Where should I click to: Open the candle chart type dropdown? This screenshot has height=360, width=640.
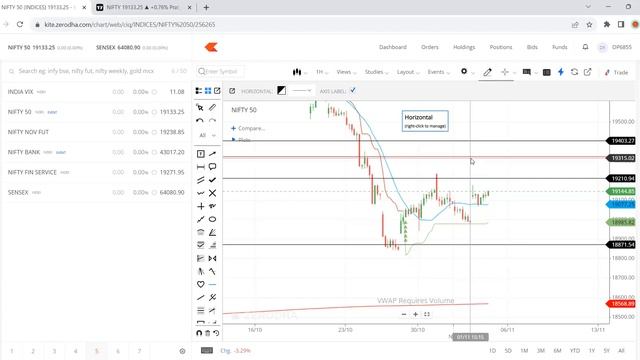coord(299,72)
